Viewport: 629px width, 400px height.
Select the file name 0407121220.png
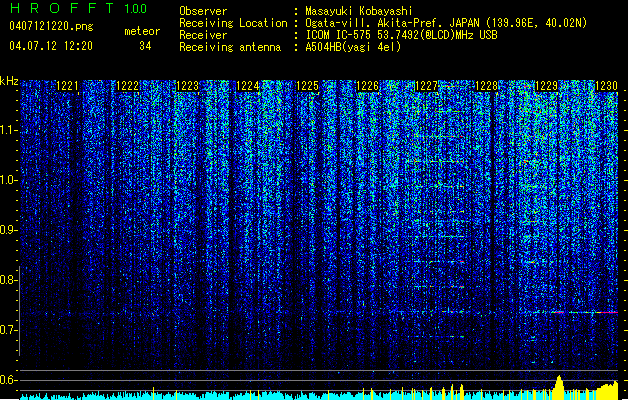coord(51,27)
